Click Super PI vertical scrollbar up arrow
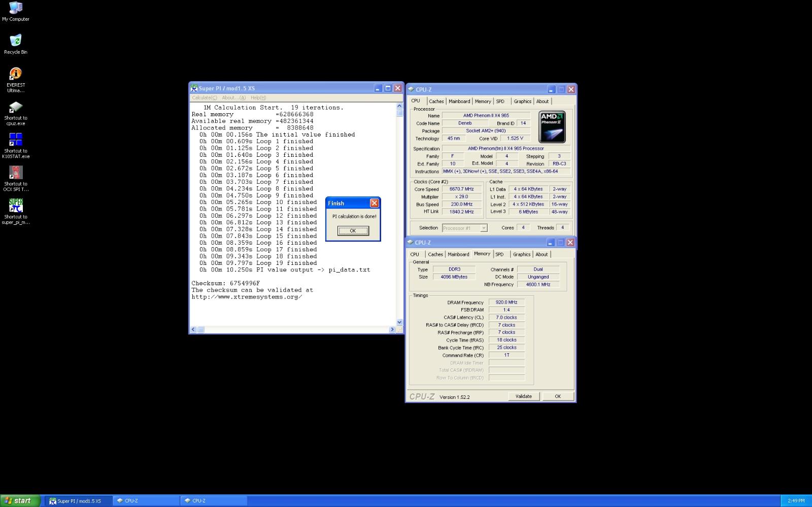812x507 pixels. point(399,107)
